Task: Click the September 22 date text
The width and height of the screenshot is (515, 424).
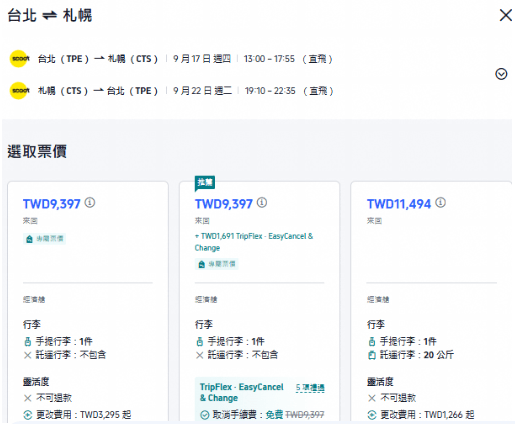Action: 203,91
